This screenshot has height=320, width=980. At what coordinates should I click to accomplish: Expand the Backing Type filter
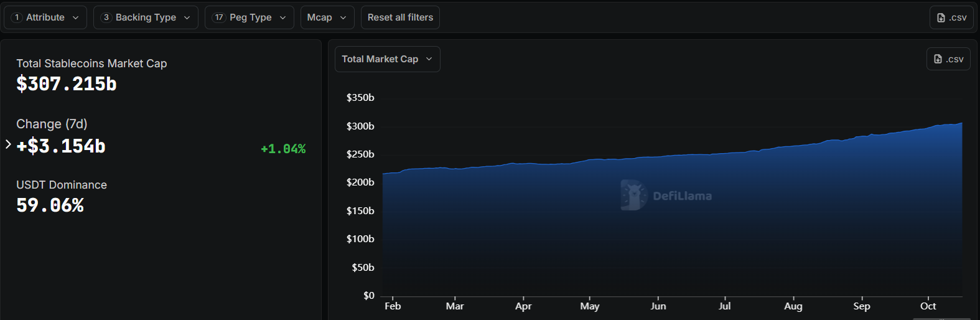point(146,17)
